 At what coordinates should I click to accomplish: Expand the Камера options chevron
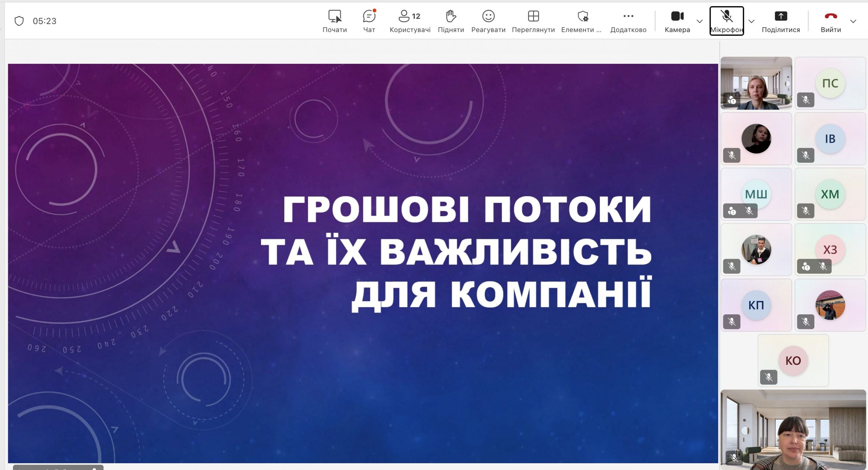click(x=700, y=21)
